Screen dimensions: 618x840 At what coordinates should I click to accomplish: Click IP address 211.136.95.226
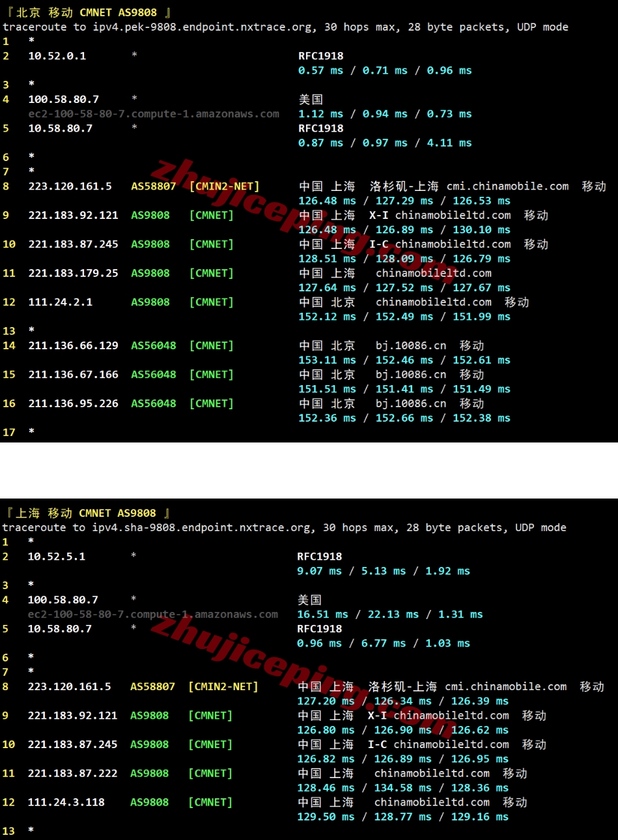[73, 403]
